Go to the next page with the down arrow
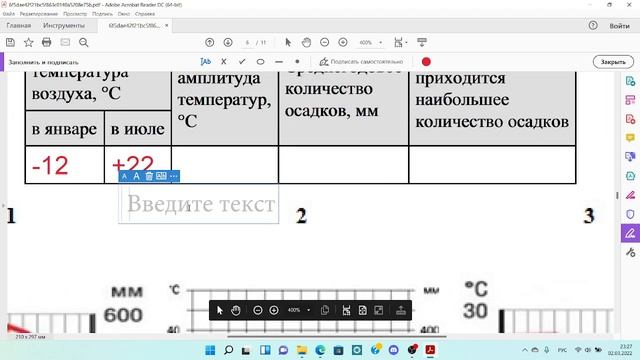Image resolution: width=640 pixels, height=360 pixels. [x=228, y=42]
